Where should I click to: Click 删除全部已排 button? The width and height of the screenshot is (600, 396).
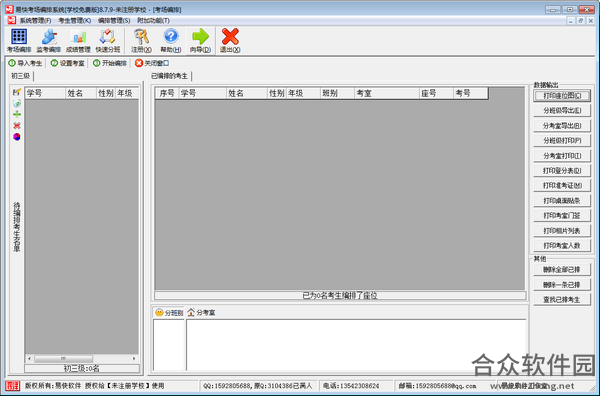(x=562, y=270)
